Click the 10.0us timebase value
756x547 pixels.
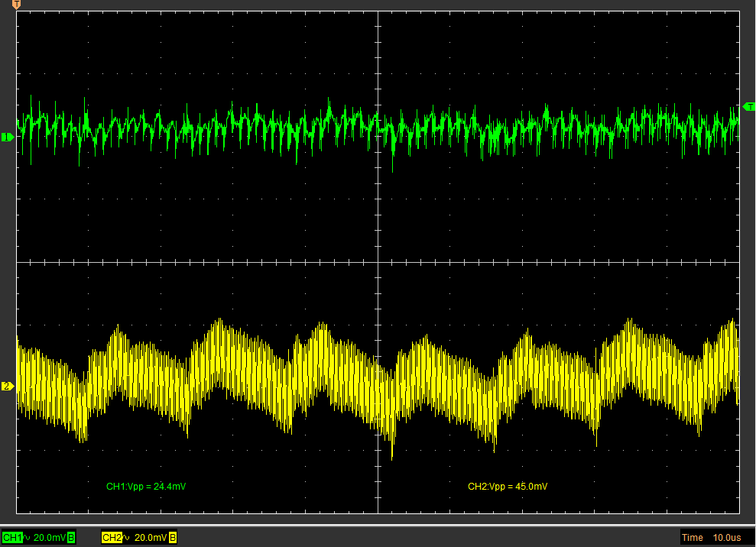(x=727, y=537)
